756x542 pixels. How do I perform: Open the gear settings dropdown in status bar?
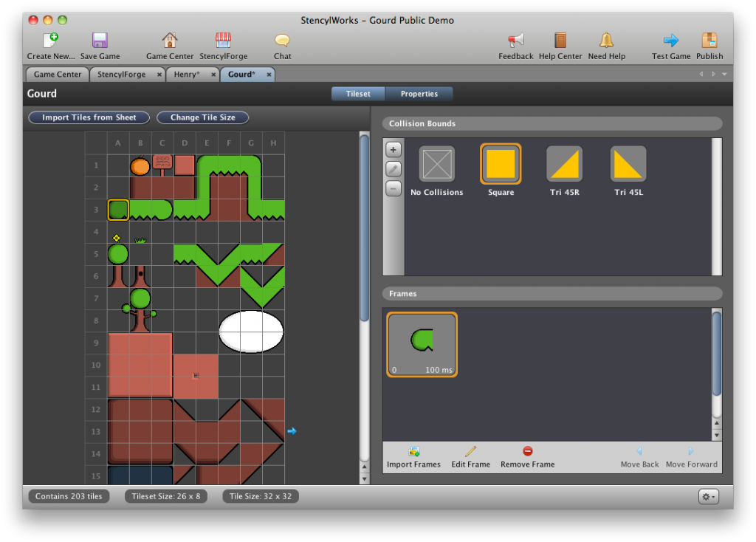(708, 496)
